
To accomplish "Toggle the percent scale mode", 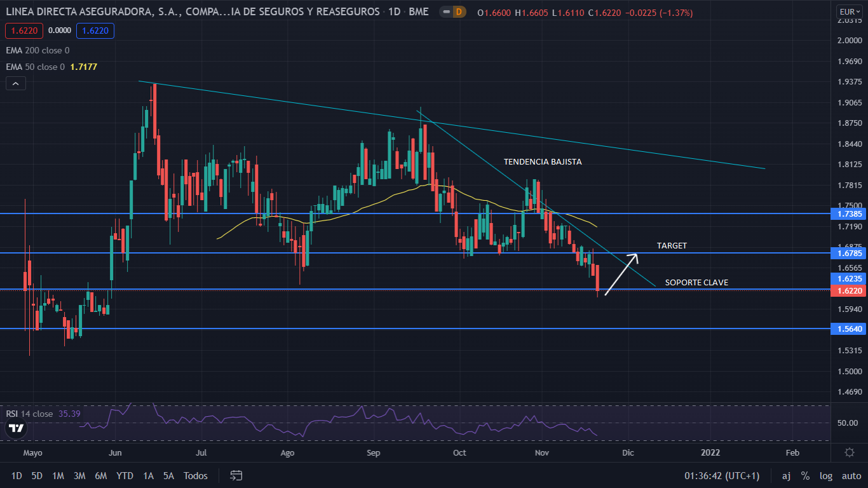I will pos(805,475).
